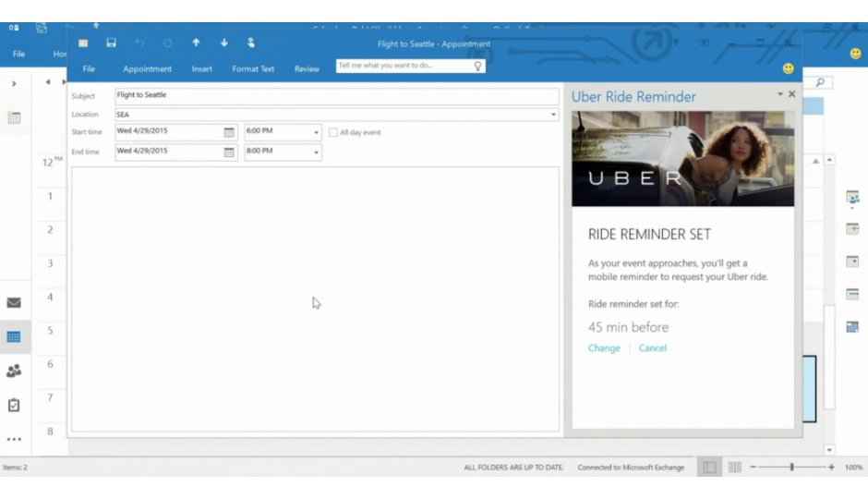Click the smiley feedback icon in appointment window
This screenshot has width=868, height=499.
coord(789,68)
